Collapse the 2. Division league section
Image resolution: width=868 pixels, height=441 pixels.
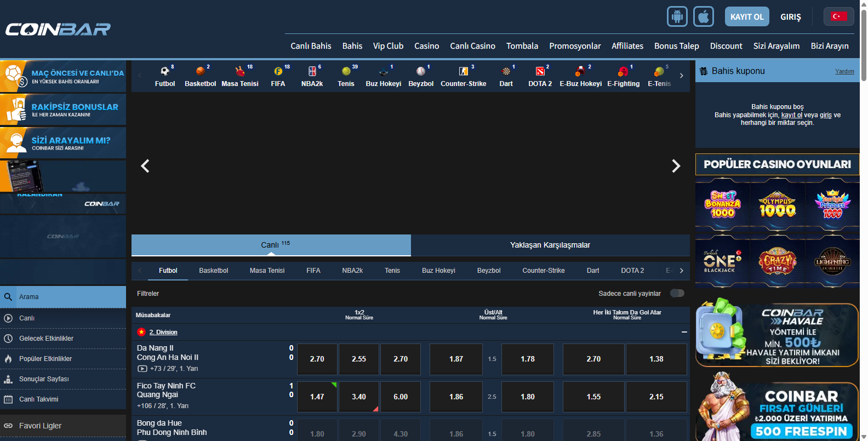[x=684, y=332]
